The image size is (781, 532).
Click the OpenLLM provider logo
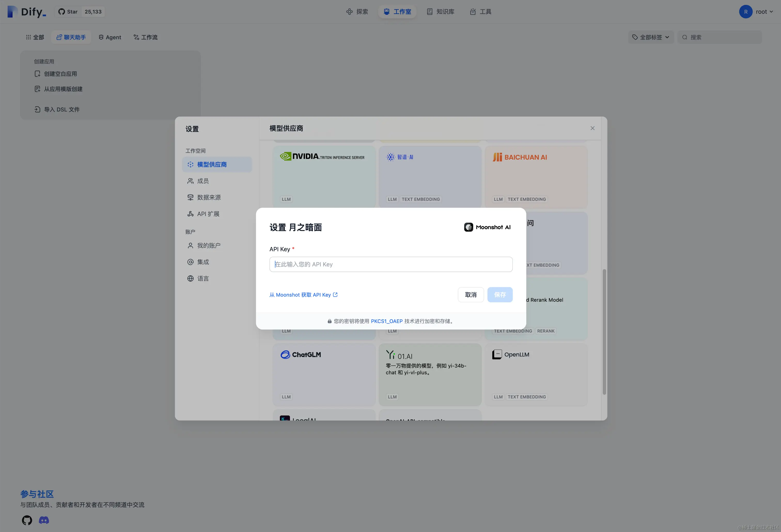tap(511, 355)
